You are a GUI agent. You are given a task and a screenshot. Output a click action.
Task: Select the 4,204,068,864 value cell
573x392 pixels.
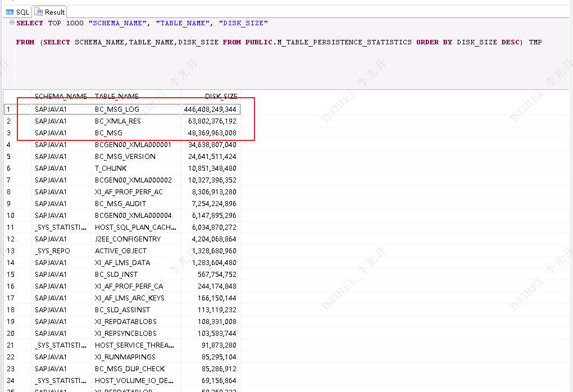pyautogui.click(x=211, y=239)
